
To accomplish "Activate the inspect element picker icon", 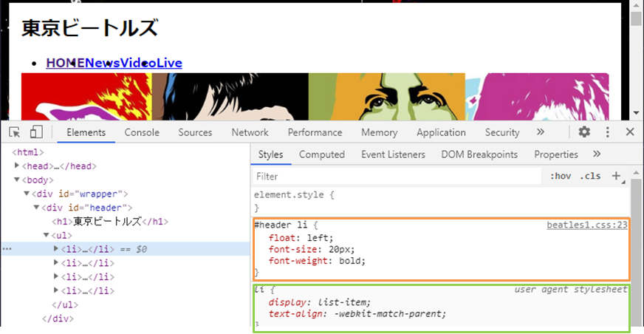I will pos(14,132).
